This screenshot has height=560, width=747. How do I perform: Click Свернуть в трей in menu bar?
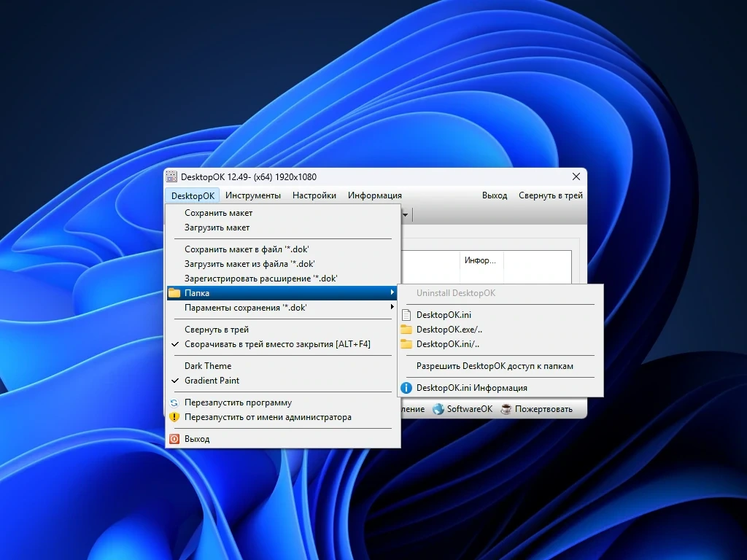tap(551, 195)
